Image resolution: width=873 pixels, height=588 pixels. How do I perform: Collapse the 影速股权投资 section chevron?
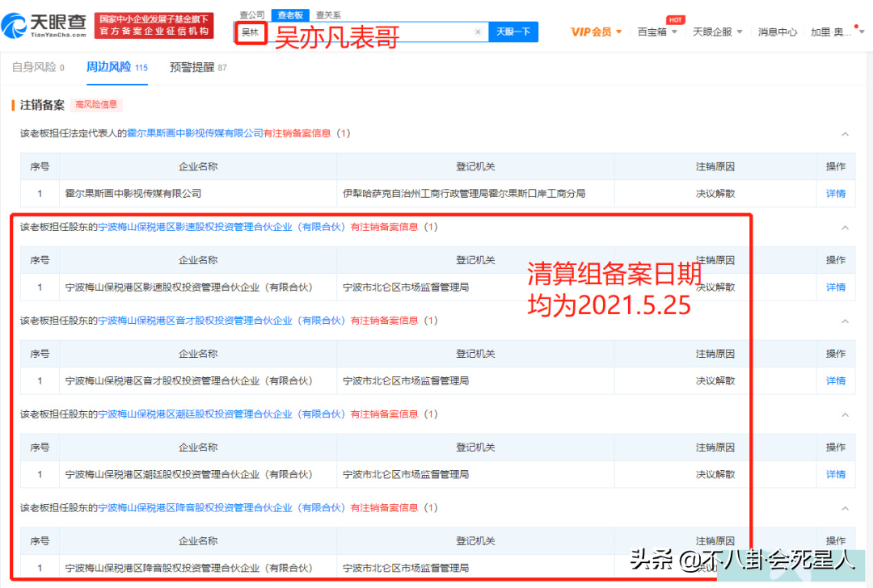click(x=845, y=228)
